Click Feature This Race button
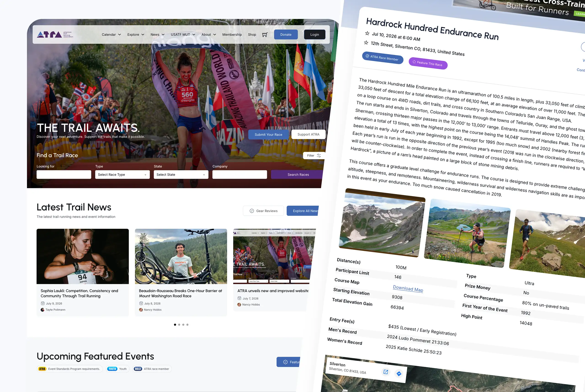The height and width of the screenshot is (392, 585). click(x=428, y=63)
